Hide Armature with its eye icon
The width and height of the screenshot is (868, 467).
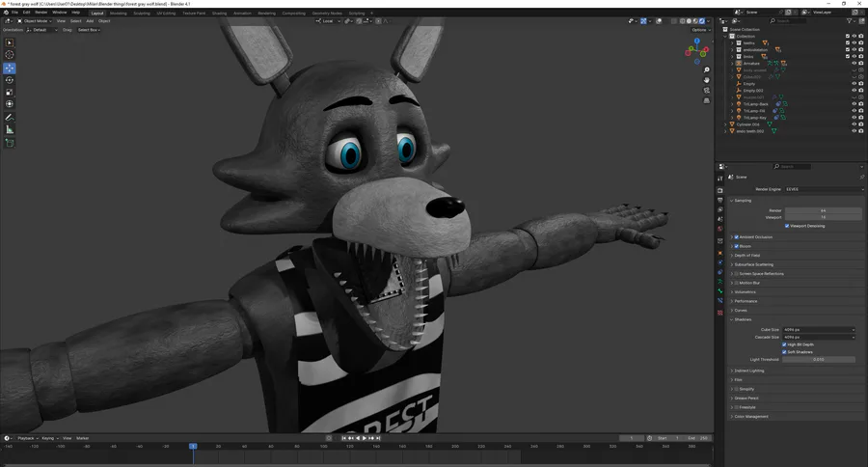point(854,63)
